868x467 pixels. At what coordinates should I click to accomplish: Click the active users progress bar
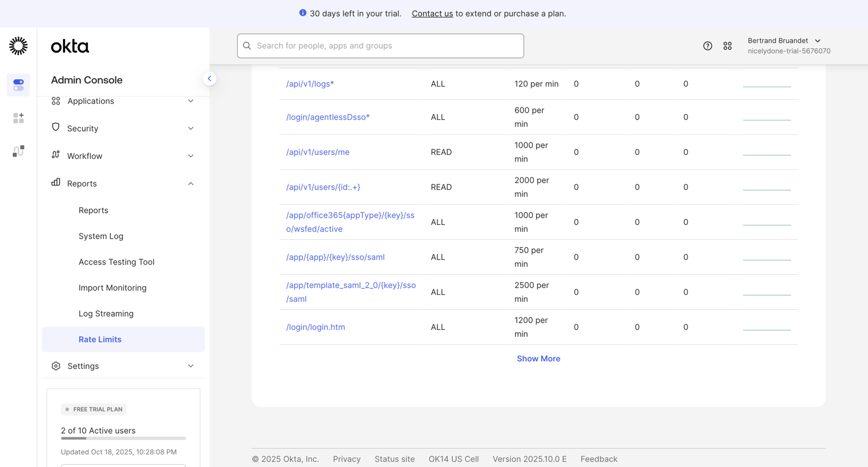[x=123, y=438]
